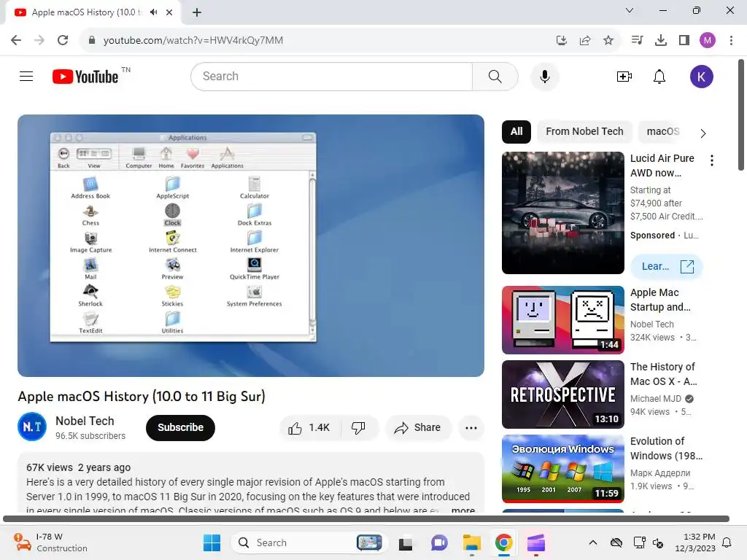Screen dimensions: 747x560
Task: Like the video with thumbs up
Action: point(309,427)
